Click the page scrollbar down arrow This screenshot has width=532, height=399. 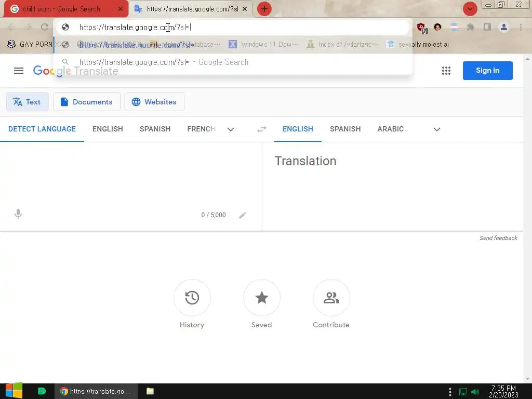tap(527, 379)
